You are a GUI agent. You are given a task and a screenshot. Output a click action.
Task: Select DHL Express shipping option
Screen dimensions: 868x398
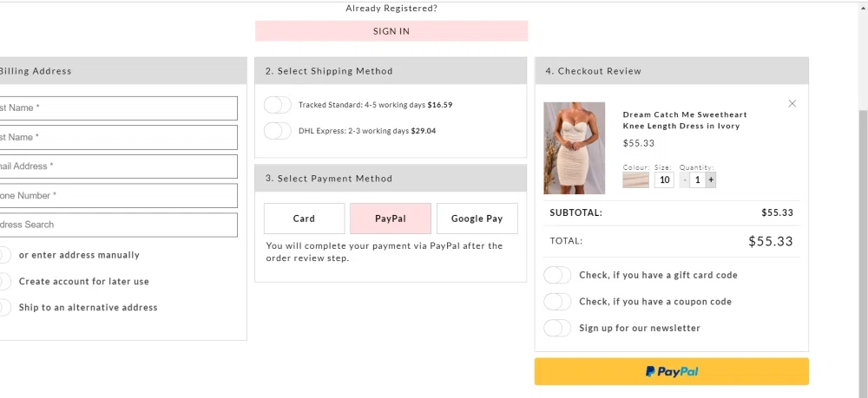278,131
